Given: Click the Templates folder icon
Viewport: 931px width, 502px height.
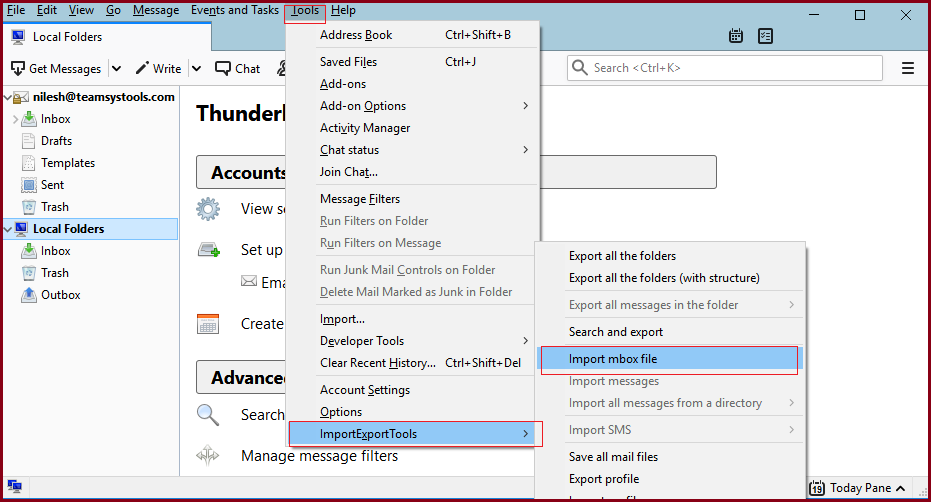Looking at the screenshot, I should click(28, 163).
